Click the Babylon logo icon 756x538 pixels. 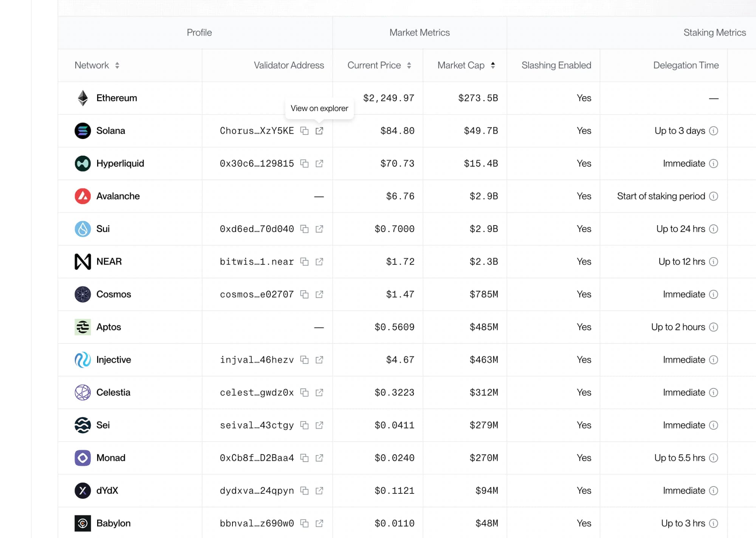(x=83, y=523)
